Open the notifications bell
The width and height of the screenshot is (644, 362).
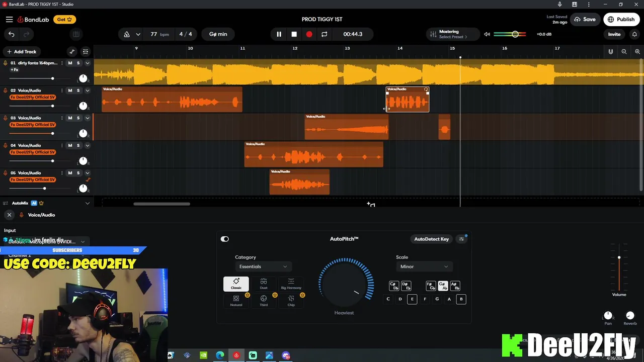click(x=634, y=34)
